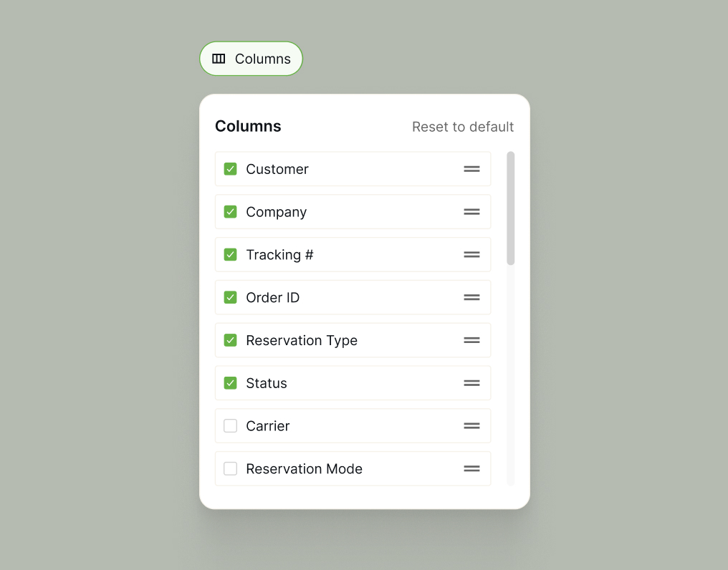Check the Reservation Mode checkbox
This screenshot has height=570, width=728.
(x=230, y=469)
